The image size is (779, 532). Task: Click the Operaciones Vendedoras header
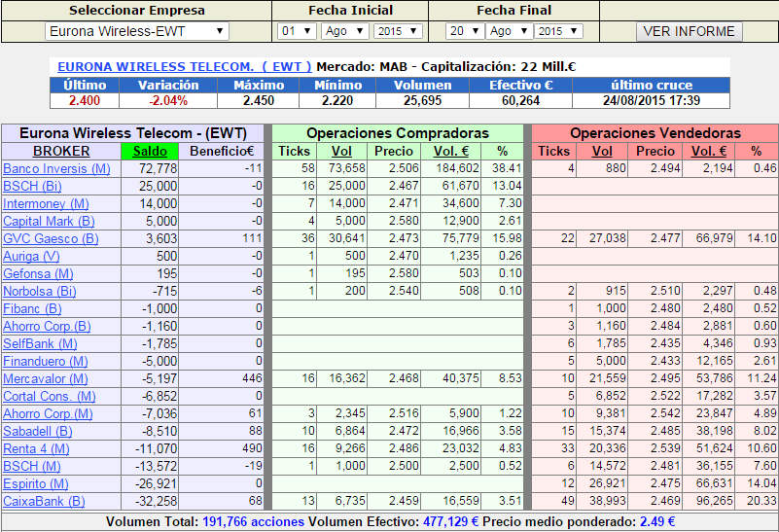click(655, 133)
